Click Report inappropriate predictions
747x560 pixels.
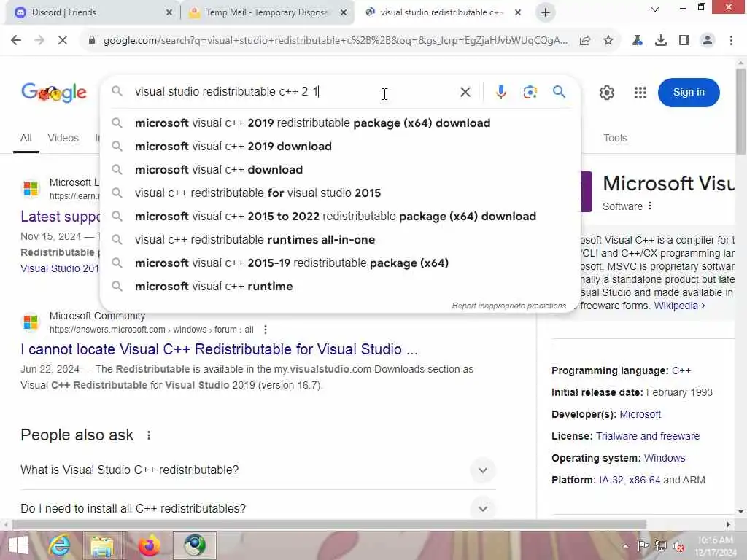[x=508, y=306]
